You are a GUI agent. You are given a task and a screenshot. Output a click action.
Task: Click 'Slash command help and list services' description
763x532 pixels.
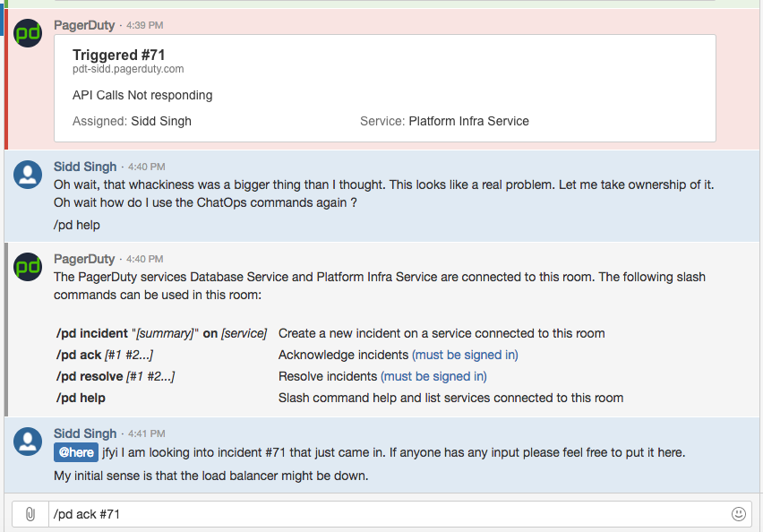point(450,398)
